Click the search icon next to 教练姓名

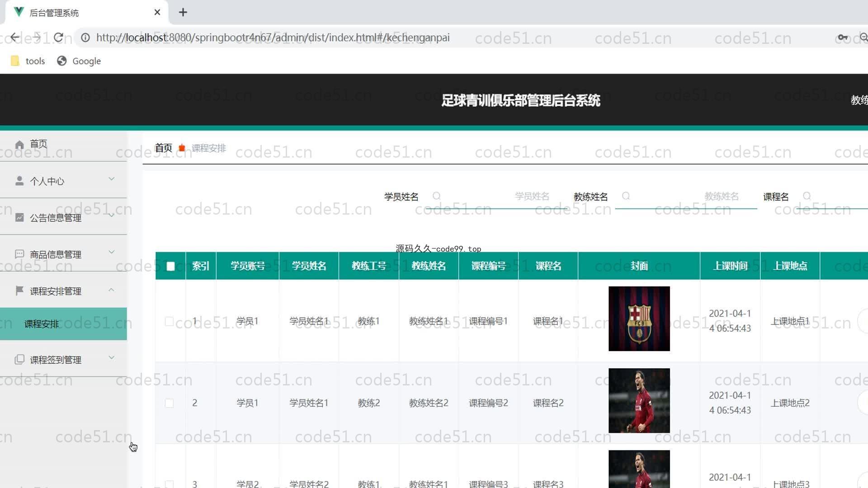coord(626,196)
